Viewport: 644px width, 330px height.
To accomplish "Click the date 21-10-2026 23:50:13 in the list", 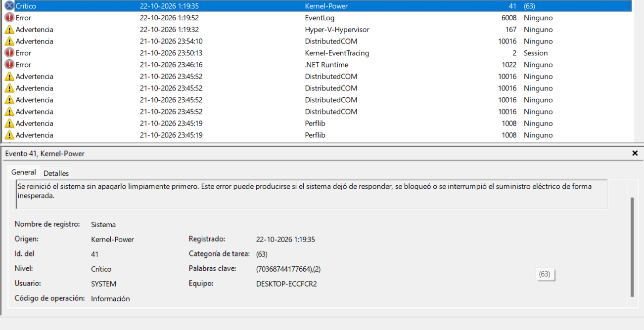I will [171, 53].
